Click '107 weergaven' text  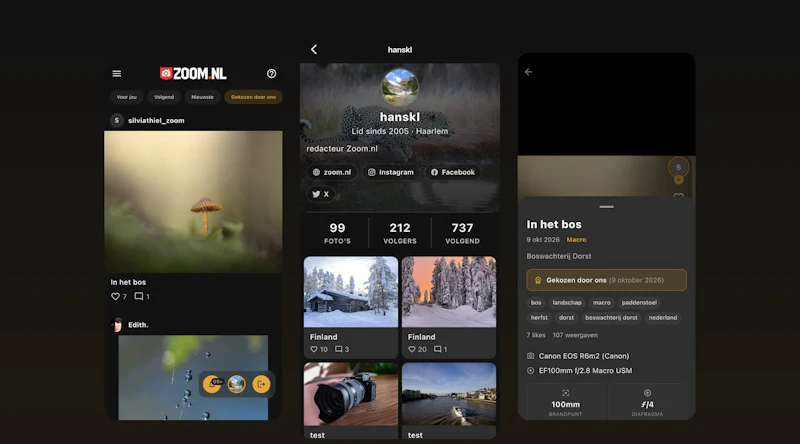coord(575,335)
